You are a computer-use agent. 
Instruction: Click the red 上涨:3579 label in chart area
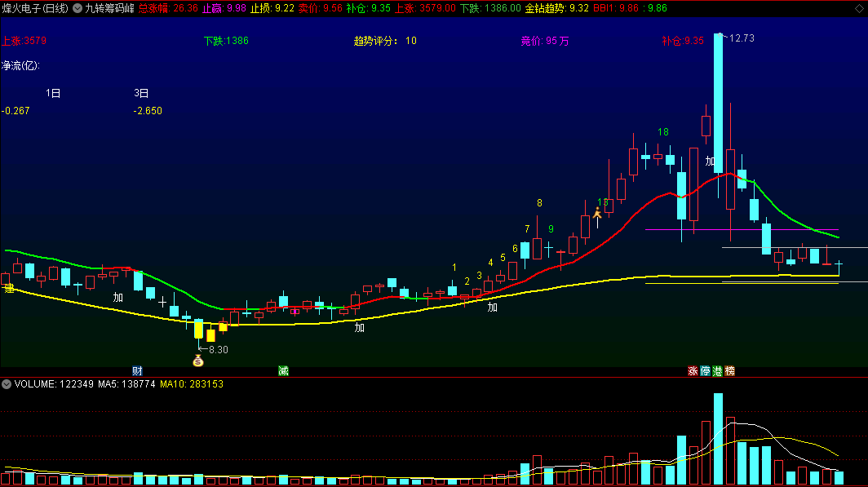(x=24, y=41)
